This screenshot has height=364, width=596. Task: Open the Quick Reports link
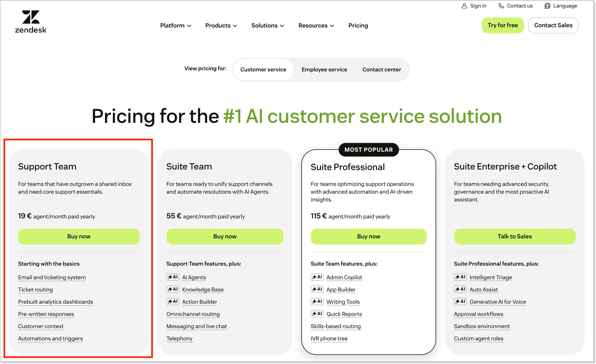pyautogui.click(x=344, y=314)
